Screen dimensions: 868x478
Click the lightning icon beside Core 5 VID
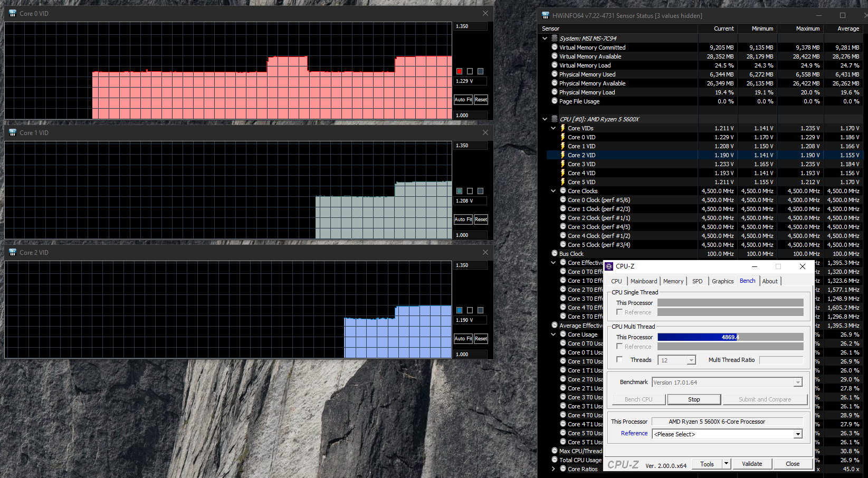[563, 182]
